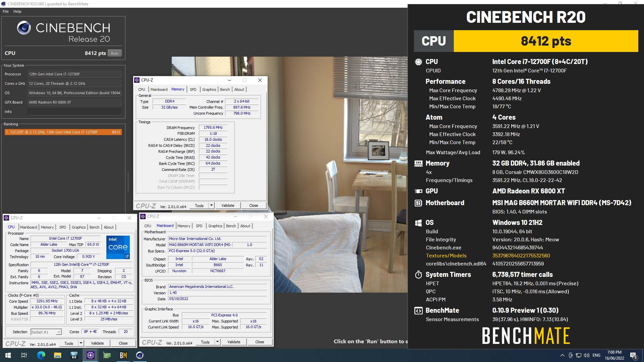Click Validate in CPU-Z Memory window

(228, 205)
